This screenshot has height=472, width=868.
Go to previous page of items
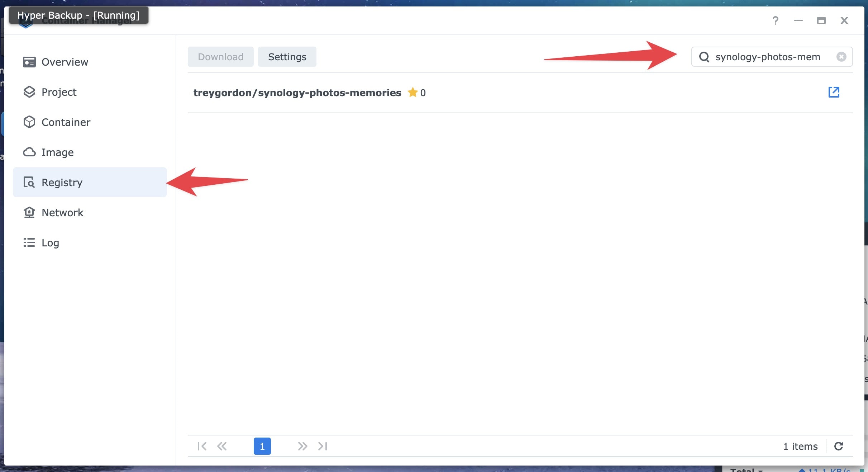coord(222,447)
